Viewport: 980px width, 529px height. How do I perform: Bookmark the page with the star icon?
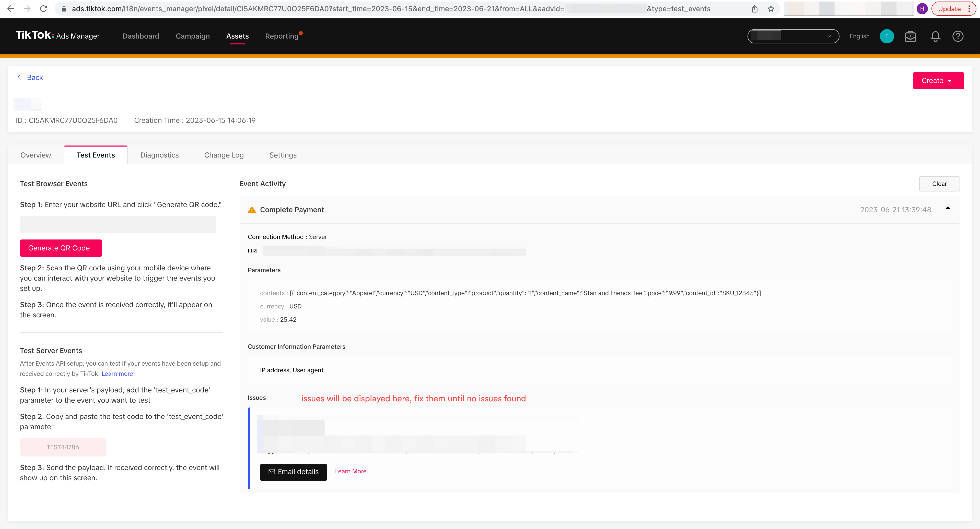coord(772,8)
